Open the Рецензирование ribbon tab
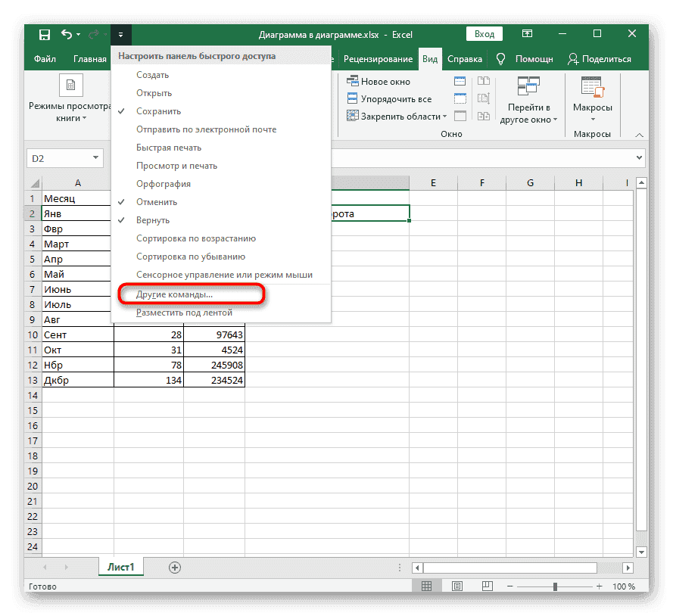 378,59
